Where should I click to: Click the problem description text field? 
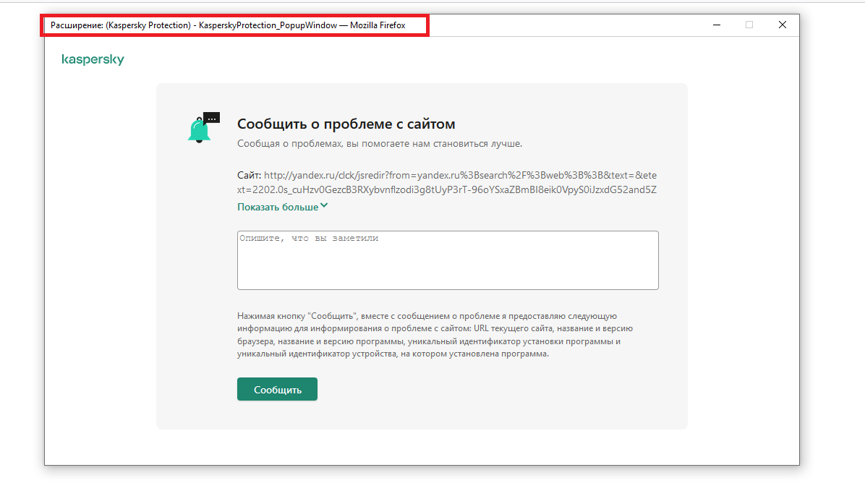[448, 260]
